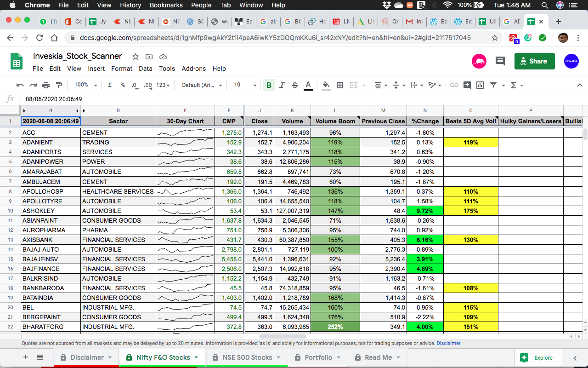Apply borders using the Borders icon
588x368 pixels.
point(339,85)
